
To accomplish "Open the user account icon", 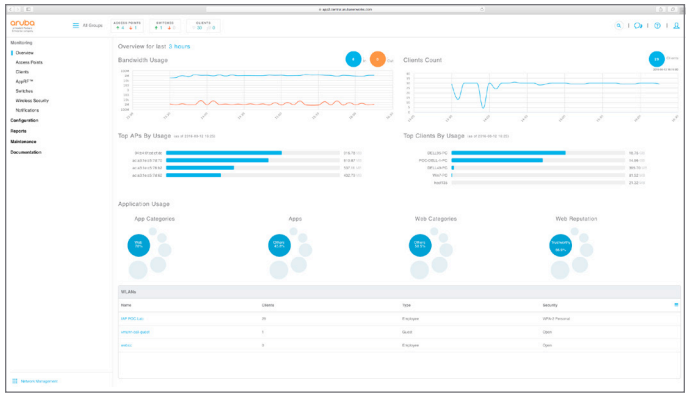I will [x=677, y=25].
